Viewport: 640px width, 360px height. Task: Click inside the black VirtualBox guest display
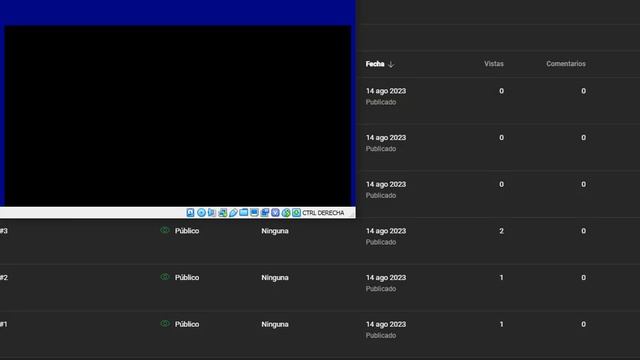[x=178, y=116]
